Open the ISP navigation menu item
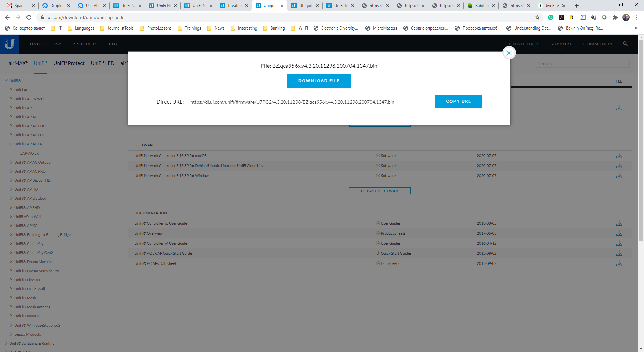644x352 pixels. pyautogui.click(x=58, y=44)
